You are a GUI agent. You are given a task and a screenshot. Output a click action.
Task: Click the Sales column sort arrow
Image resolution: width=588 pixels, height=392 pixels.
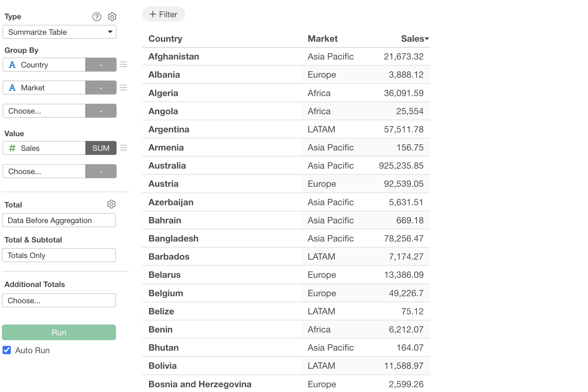click(427, 39)
